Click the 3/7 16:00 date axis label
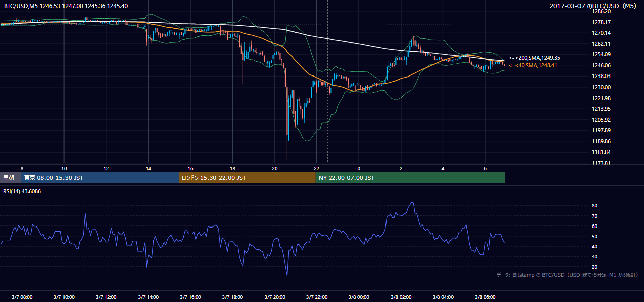Image resolution: width=644 pixels, height=302 pixels. pyautogui.click(x=190, y=297)
